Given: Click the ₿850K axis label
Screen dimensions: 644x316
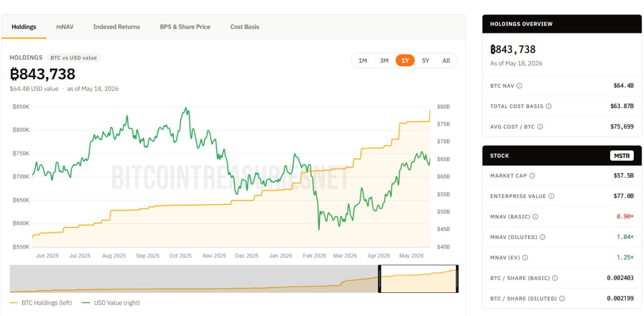Looking at the screenshot, I should [x=21, y=107].
